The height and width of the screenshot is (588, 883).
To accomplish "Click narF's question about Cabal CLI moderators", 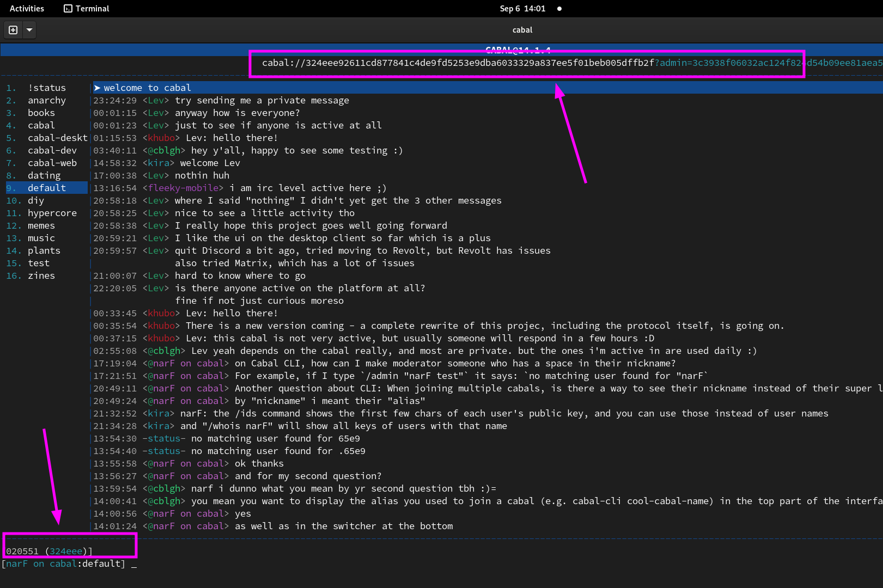I will pos(455,363).
